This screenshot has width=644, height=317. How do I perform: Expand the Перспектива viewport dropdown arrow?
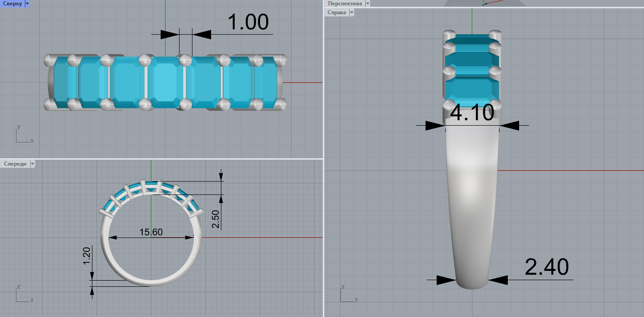coord(367,3)
